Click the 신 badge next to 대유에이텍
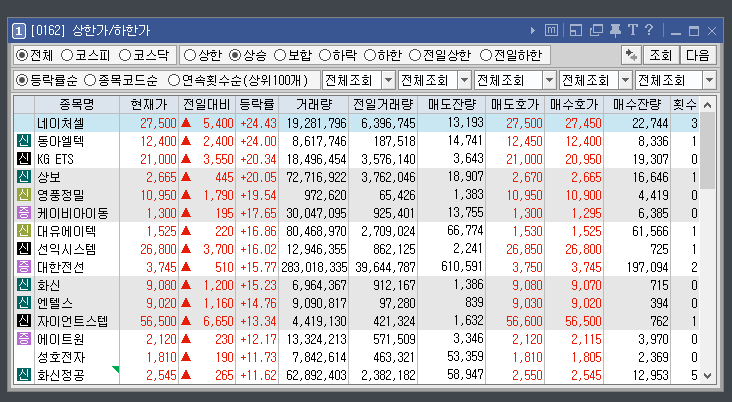 [x=24, y=231]
